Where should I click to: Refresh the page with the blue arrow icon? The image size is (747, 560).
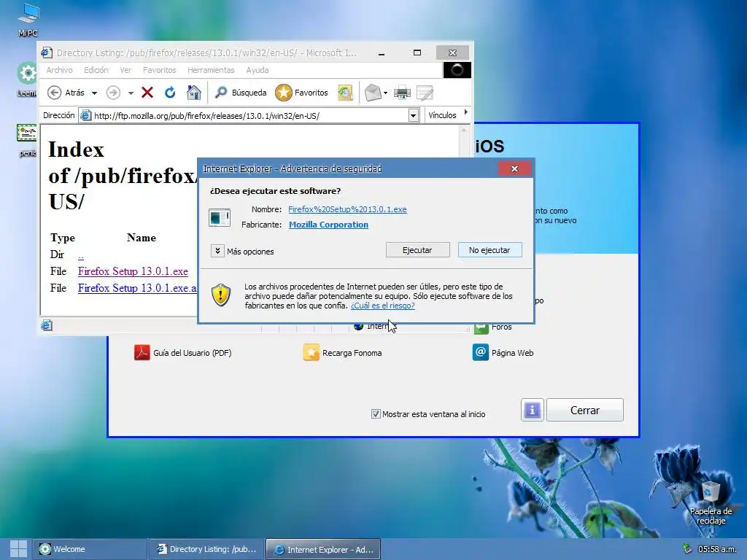(170, 93)
